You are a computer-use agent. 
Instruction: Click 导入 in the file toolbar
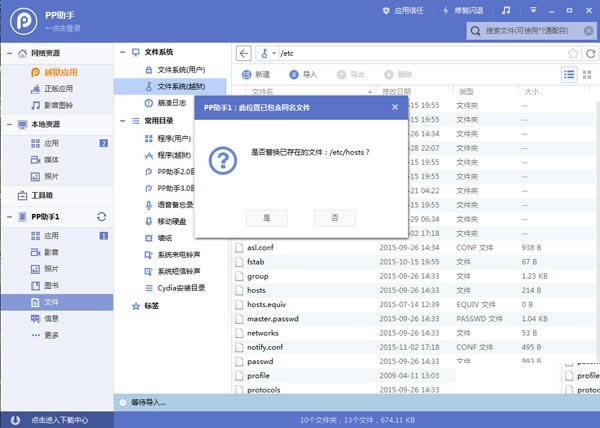[303, 75]
